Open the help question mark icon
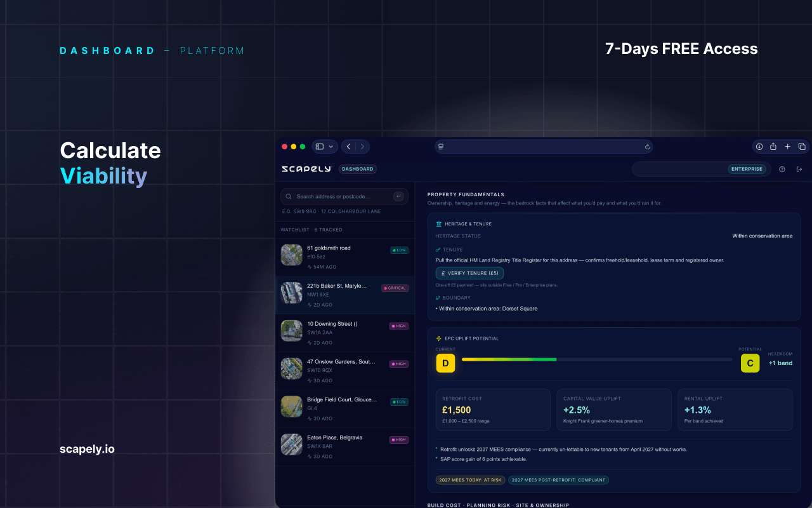 tap(782, 169)
